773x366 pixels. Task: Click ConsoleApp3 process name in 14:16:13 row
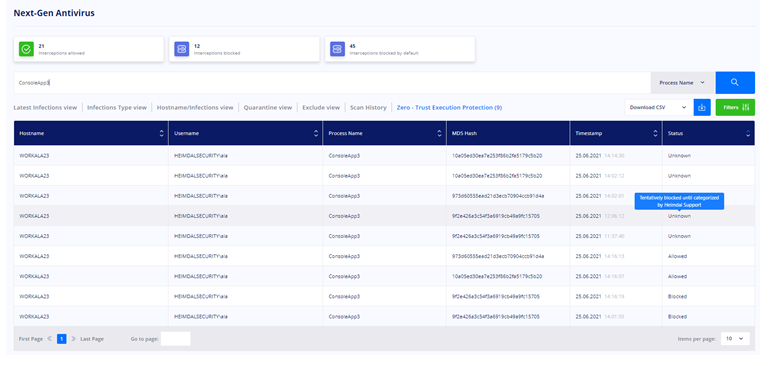(x=344, y=256)
